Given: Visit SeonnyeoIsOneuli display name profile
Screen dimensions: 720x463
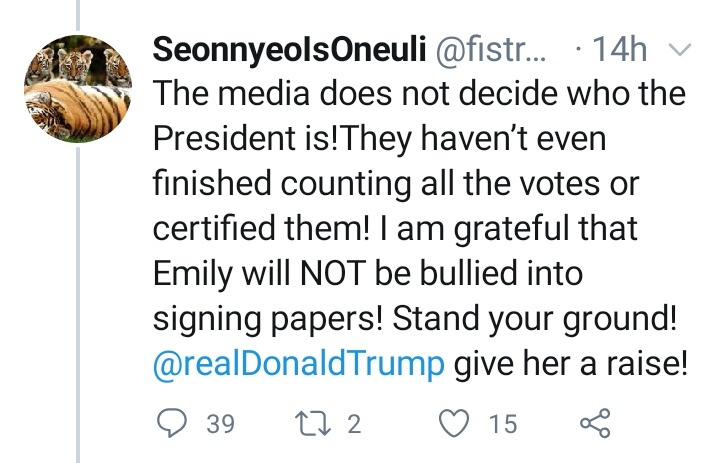Looking at the screenshot, I should pos(289,49).
